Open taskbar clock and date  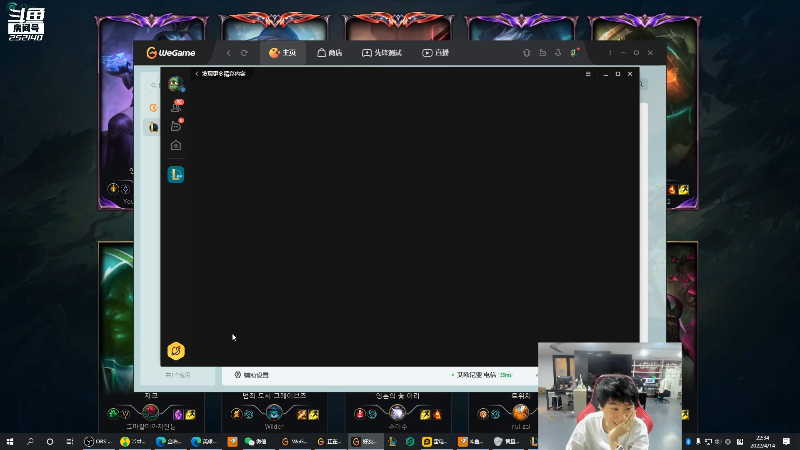pos(763,441)
